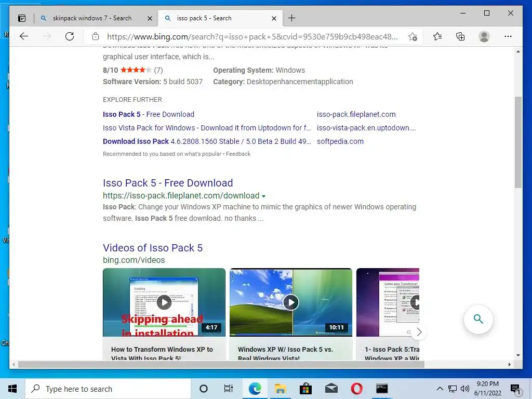
Task: Open Windows XP W/ Isso Pack 5 vs. title
Action: coord(285,353)
